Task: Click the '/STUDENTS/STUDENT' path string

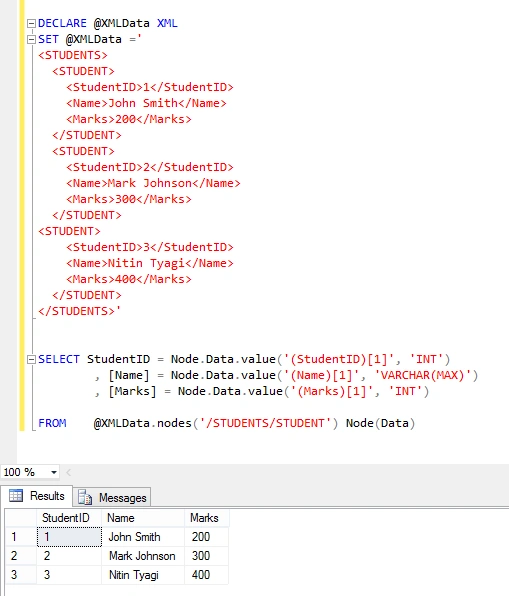Action: pos(265,423)
